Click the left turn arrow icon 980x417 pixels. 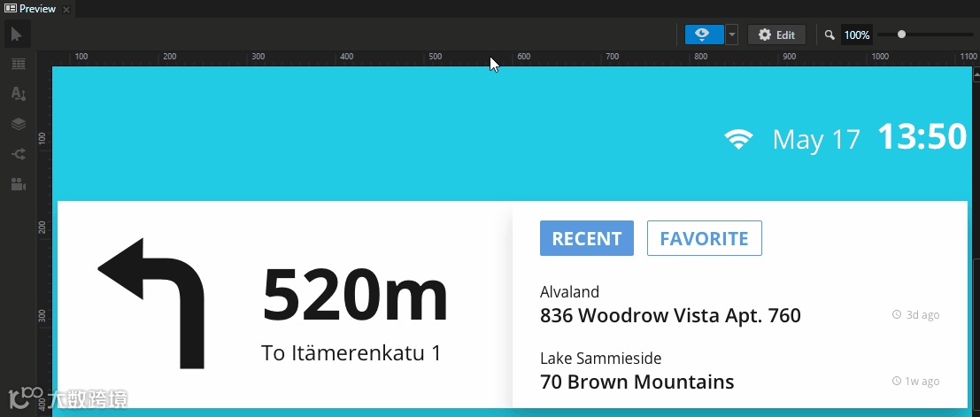click(x=151, y=303)
